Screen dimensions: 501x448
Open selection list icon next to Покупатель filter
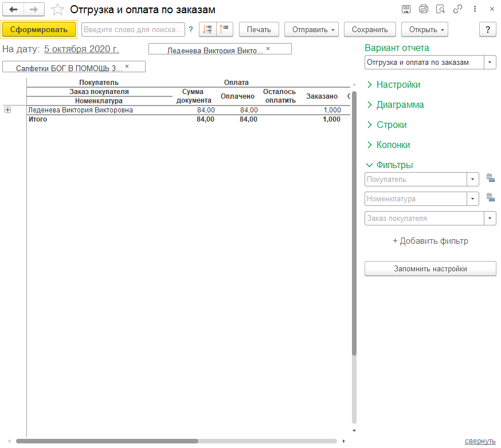(491, 178)
